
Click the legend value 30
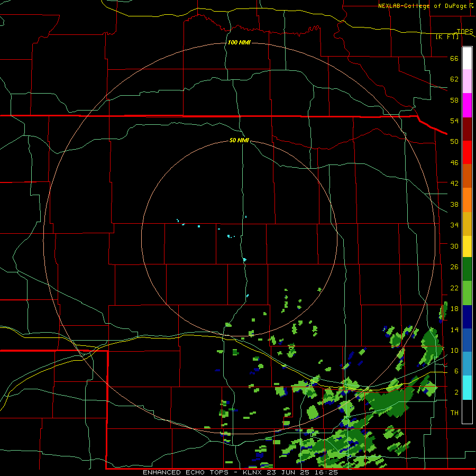point(454,246)
